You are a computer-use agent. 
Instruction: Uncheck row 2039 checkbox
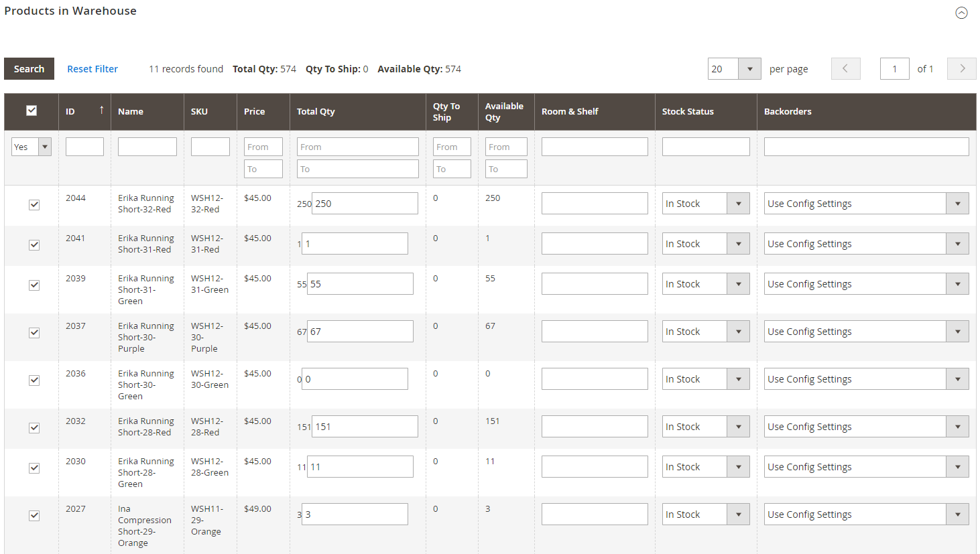click(34, 285)
